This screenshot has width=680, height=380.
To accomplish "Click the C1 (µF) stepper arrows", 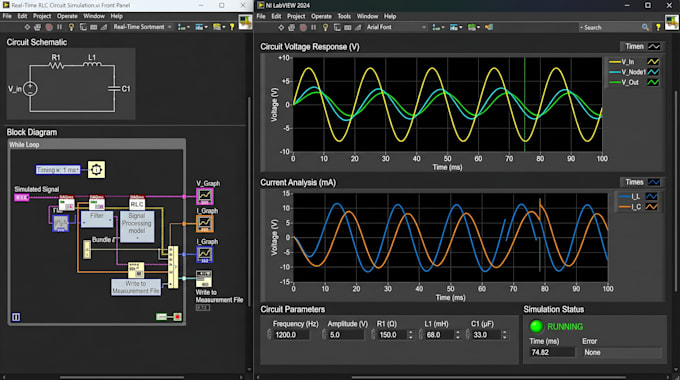I will tap(504, 335).
